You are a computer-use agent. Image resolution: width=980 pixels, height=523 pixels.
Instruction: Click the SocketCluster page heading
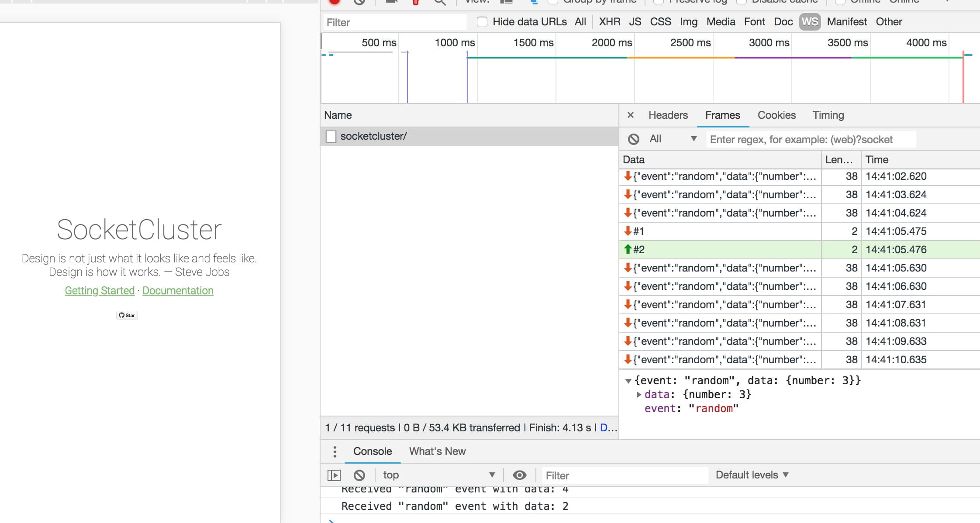pos(139,230)
